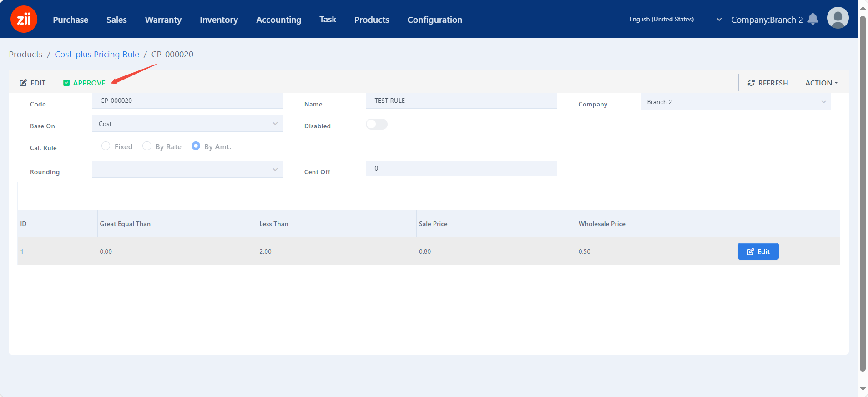This screenshot has height=397, width=868.
Task: Choose the By Amt. radio option
Action: (x=196, y=146)
